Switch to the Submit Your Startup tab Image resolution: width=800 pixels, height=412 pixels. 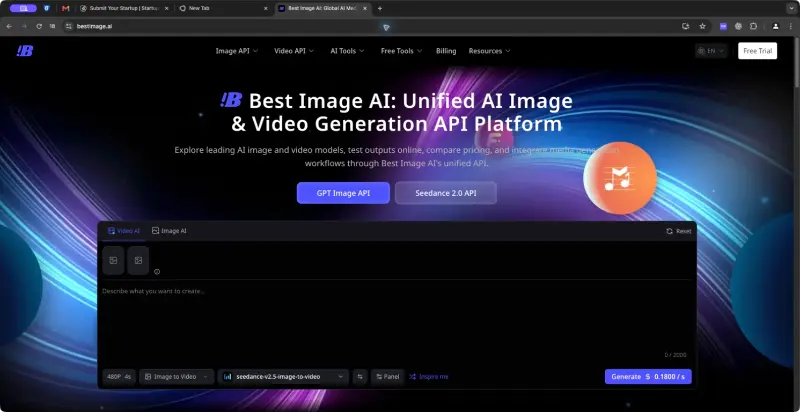[x=124, y=9]
